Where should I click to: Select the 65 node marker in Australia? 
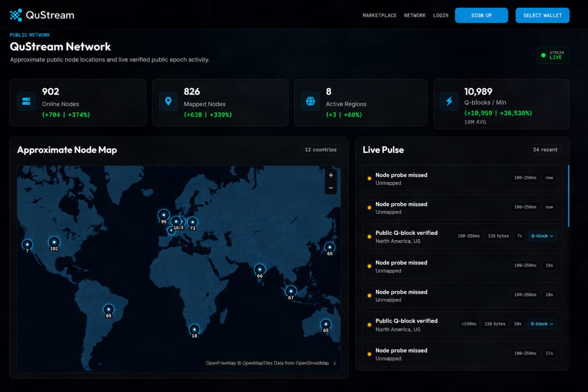point(325,324)
